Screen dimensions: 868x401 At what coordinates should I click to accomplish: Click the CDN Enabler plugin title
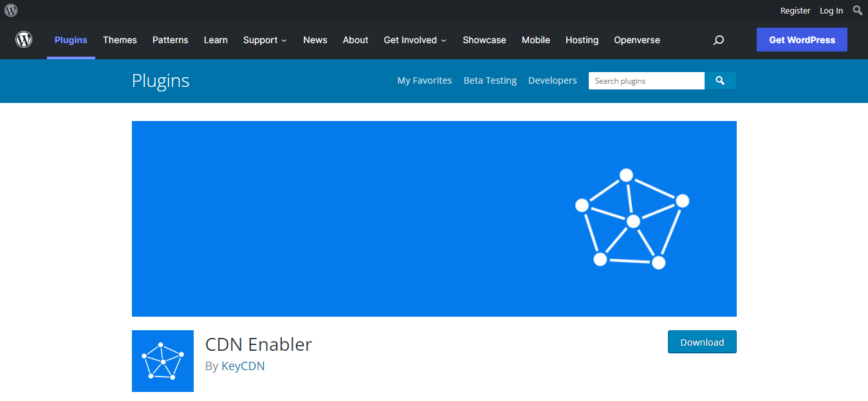tap(259, 344)
